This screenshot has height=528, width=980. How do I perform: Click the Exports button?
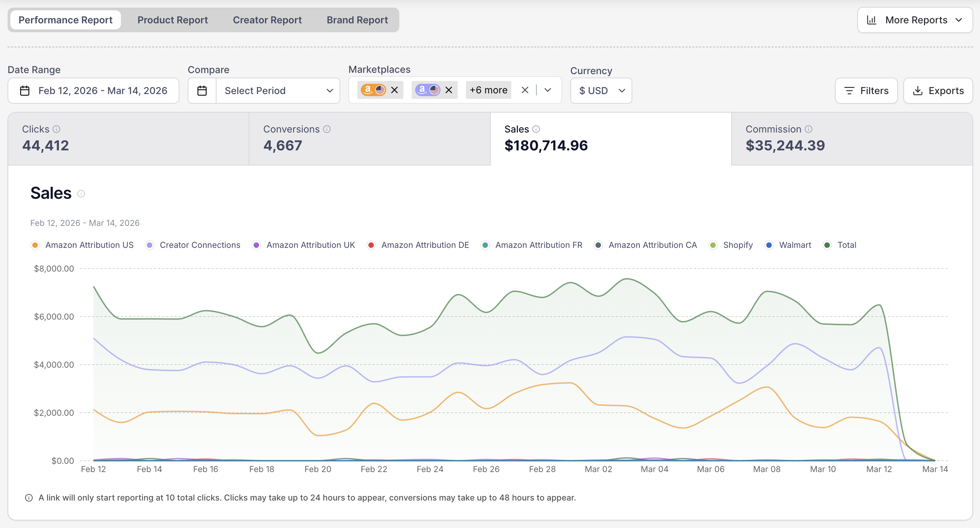pyautogui.click(x=938, y=91)
